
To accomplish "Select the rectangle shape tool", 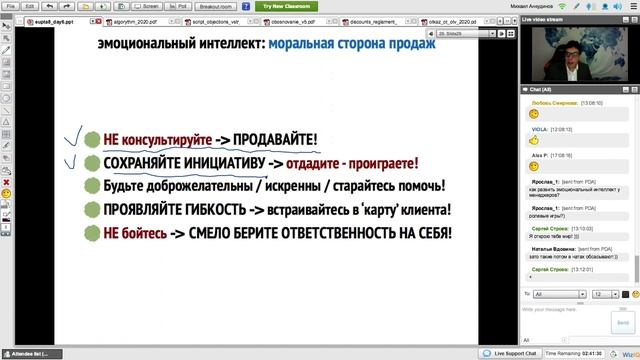I will tap(6, 86).
